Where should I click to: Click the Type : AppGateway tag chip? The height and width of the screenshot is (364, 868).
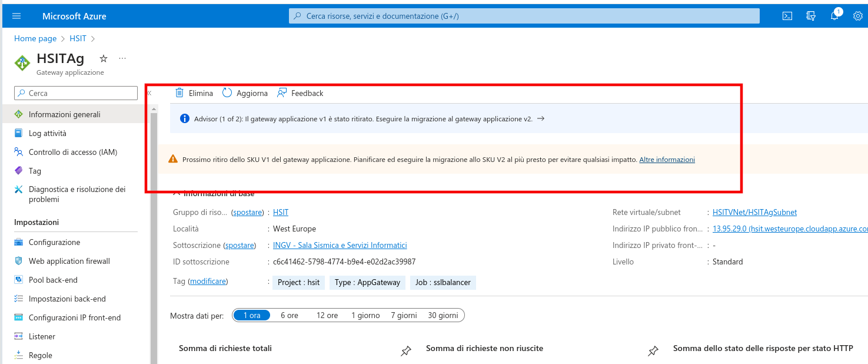pos(367,283)
